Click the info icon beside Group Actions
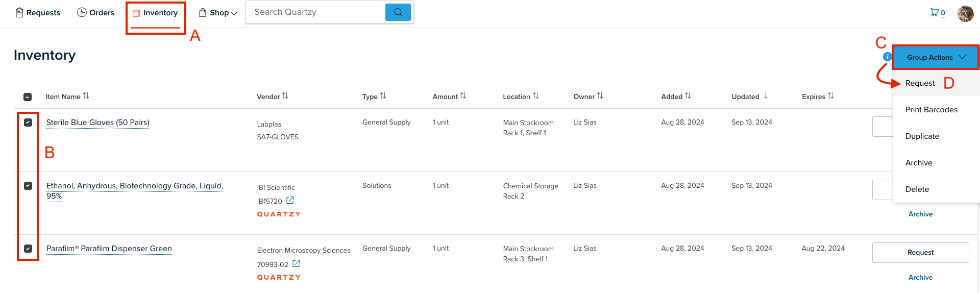This screenshot has height=293, width=980. pyautogui.click(x=887, y=57)
